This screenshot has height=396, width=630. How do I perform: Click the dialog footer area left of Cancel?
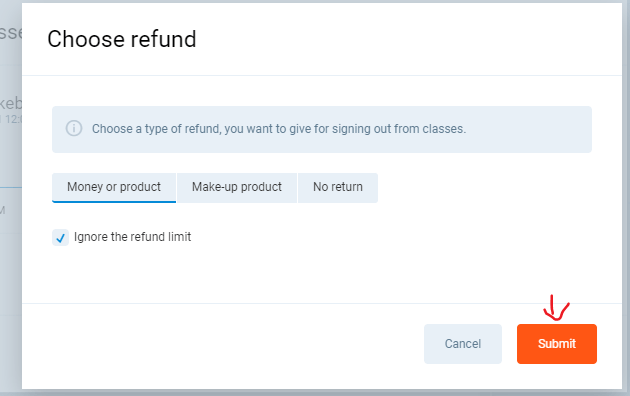coord(221,345)
